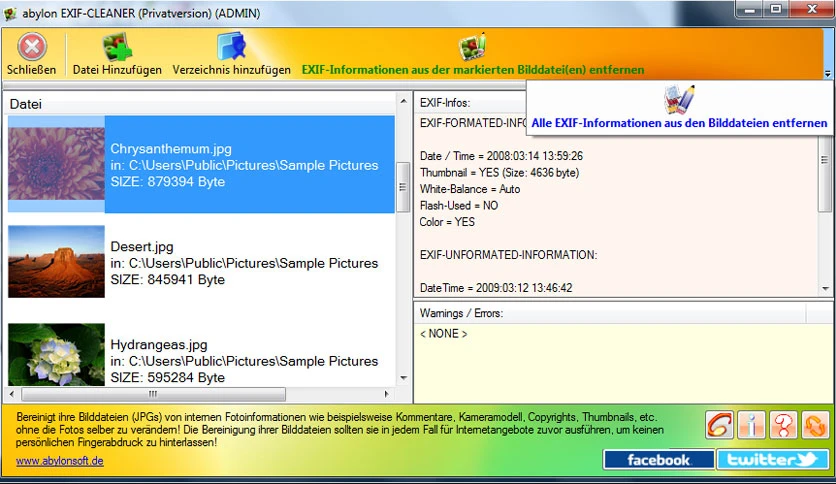Select the Hydrangeas.jpg file name

click(x=159, y=345)
